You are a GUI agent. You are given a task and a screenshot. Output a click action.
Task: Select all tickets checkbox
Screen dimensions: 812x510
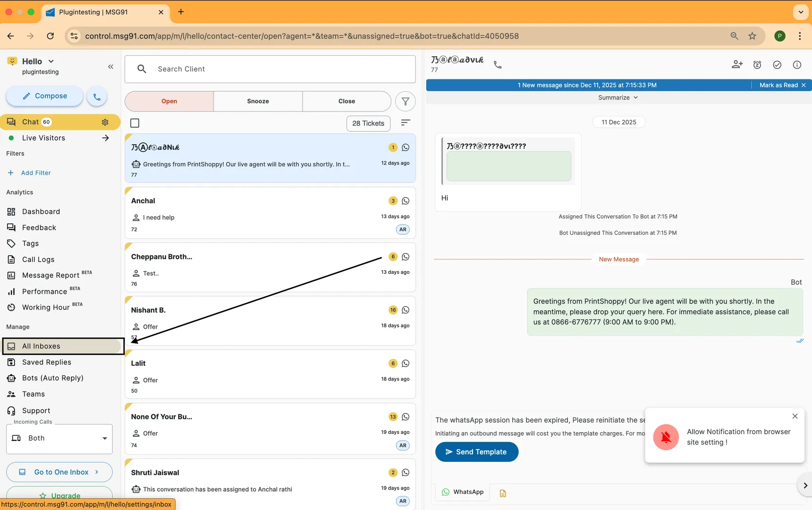point(135,123)
